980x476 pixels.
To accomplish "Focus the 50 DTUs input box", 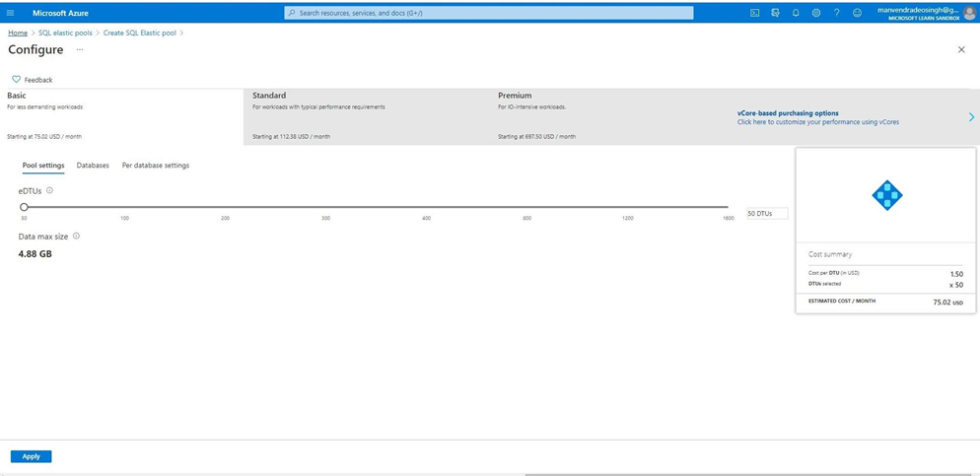I will pos(767,214).
